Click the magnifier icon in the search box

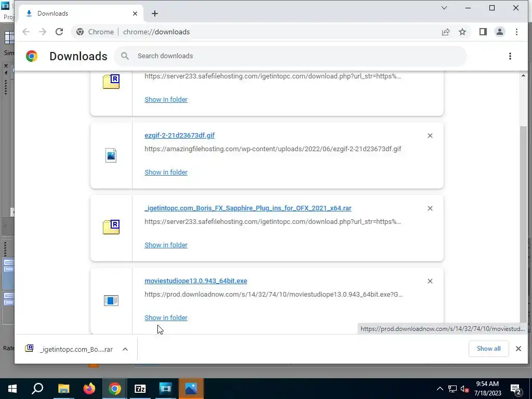coord(125,56)
